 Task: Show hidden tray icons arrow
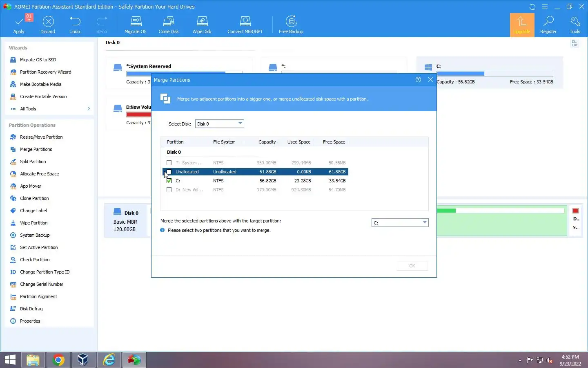tap(520, 360)
